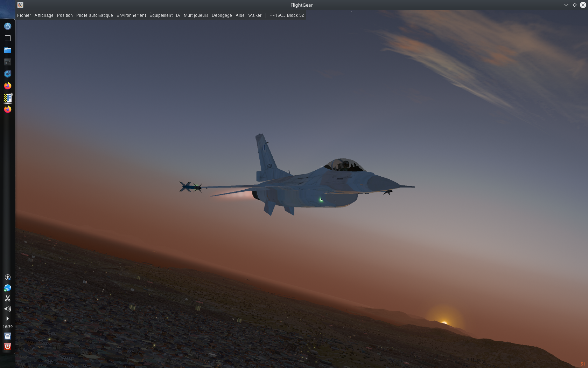Launch the Firefox icon above the FlightGear task

click(8, 86)
